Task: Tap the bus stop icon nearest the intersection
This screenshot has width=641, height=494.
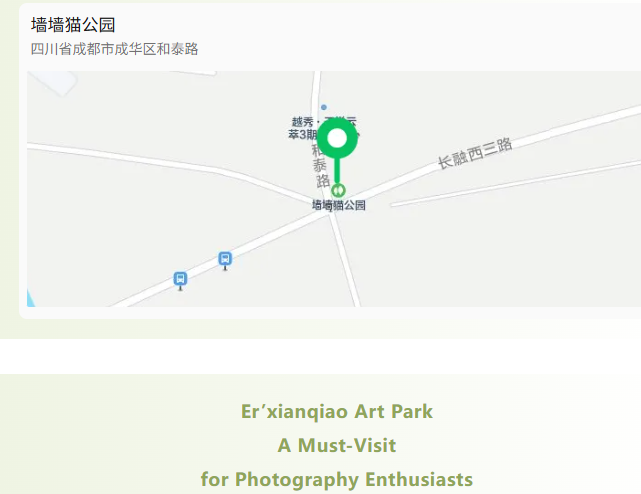Action: (225, 260)
